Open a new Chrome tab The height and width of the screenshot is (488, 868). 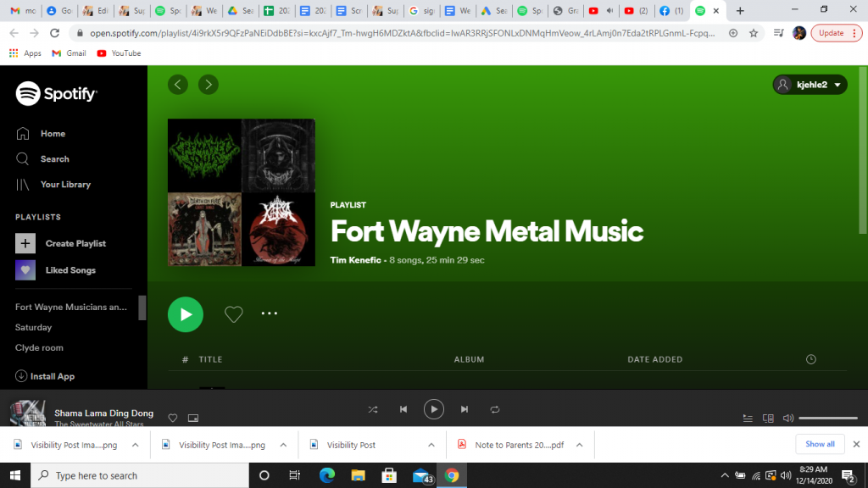(740, 10)
